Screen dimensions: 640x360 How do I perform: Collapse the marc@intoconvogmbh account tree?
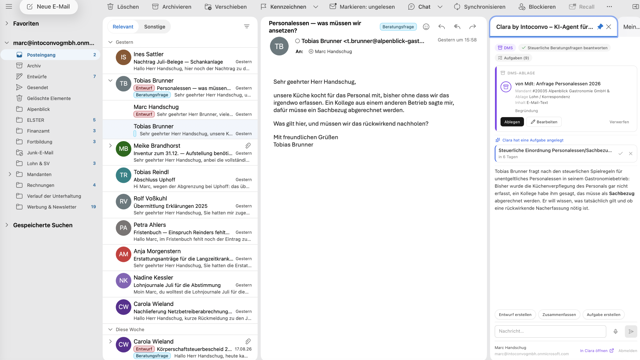(x=7, y=42)
